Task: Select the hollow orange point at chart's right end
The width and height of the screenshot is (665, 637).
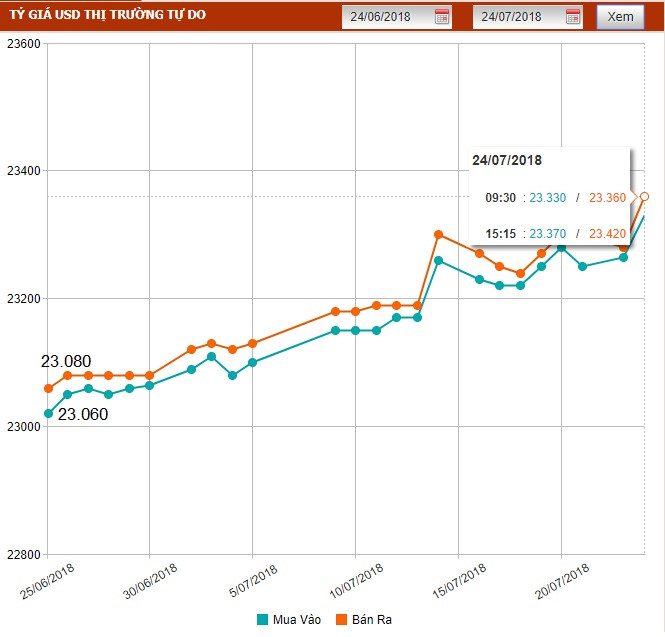Action: [645, 196]
